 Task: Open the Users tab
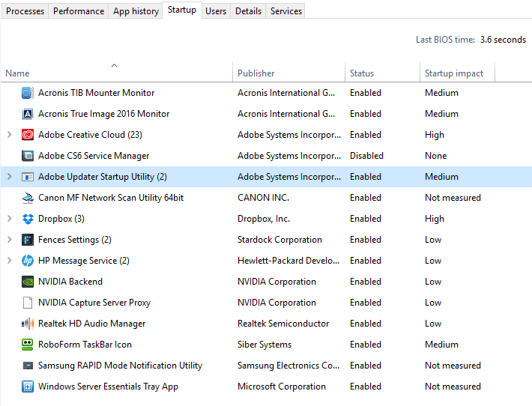click(x=216, y=11)
